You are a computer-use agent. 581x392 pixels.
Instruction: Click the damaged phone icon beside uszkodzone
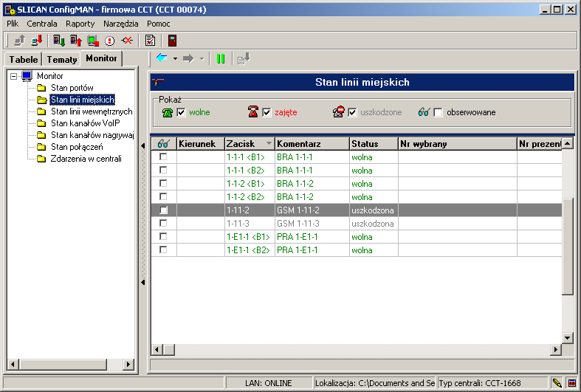[338, 111]
